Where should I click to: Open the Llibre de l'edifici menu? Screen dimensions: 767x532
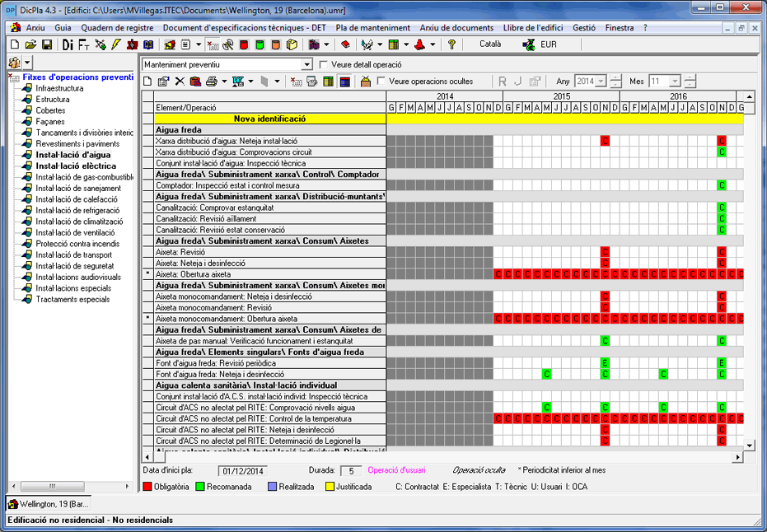click(533, 28)
